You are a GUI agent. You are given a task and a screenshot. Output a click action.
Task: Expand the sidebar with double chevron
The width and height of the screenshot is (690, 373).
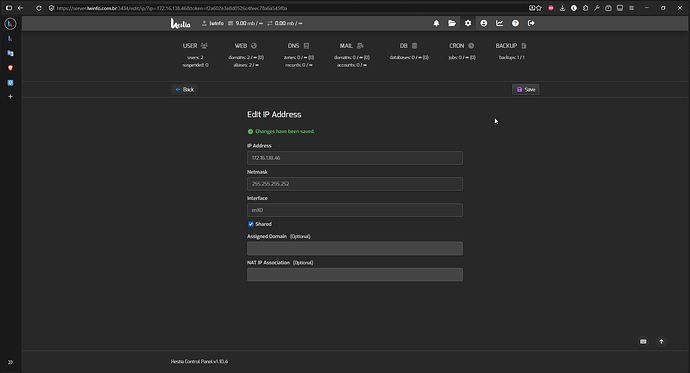point(10,362)
